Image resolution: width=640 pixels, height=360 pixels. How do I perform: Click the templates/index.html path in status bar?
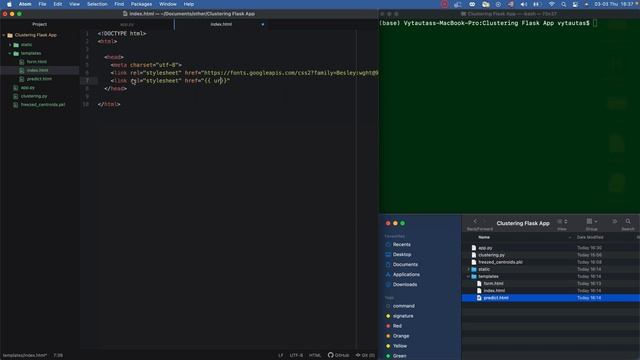coord(25,355)
